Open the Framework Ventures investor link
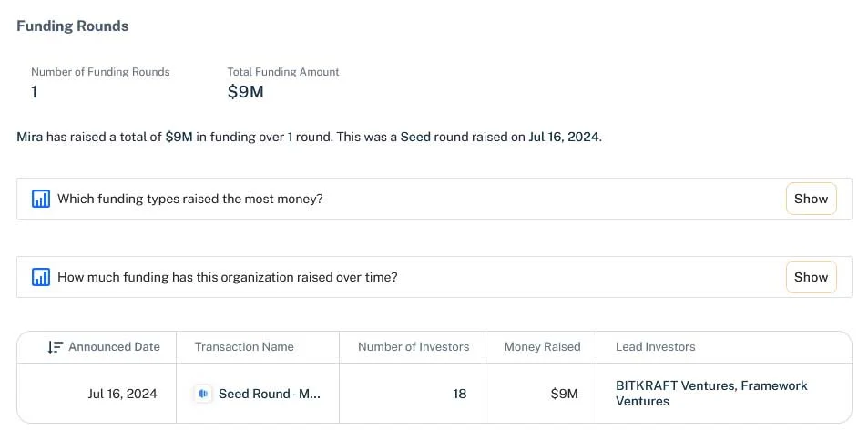This screenshot has height=441, width=868. pos(711,394)
